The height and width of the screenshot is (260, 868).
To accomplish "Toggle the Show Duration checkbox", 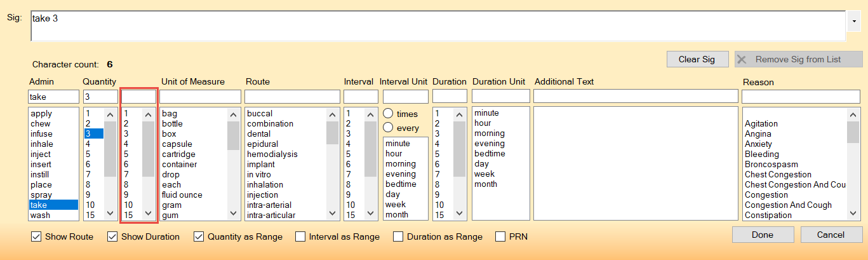I will pyautogui.click(x=112, y=236).
